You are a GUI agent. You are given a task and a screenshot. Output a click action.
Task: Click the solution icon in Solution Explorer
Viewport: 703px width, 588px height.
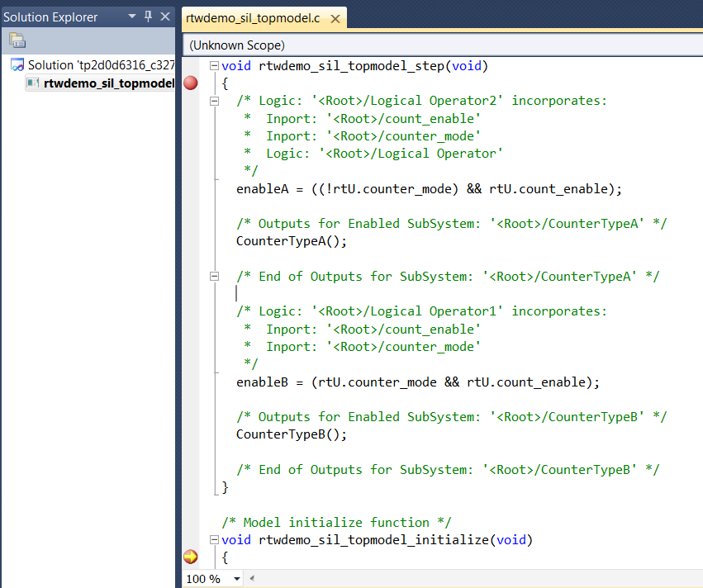(x=17, y=65)
